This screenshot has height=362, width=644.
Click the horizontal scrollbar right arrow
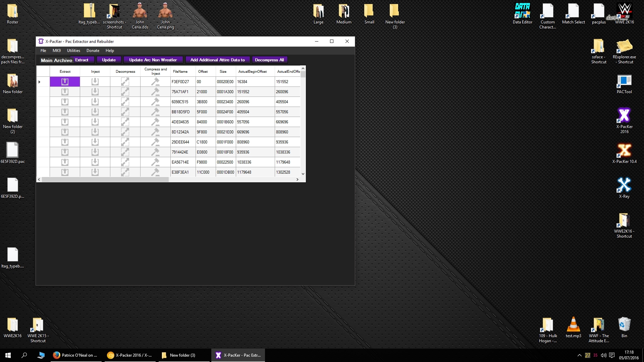(x=297, y=180)
